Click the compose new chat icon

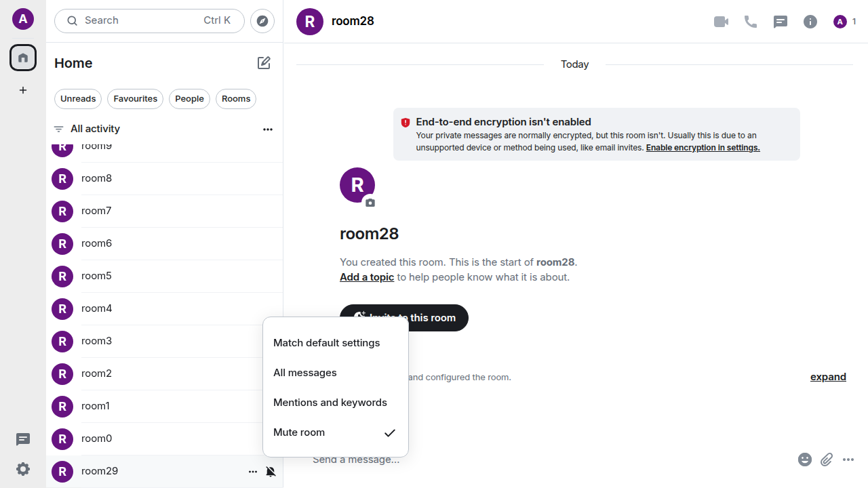tap(264, 63)
